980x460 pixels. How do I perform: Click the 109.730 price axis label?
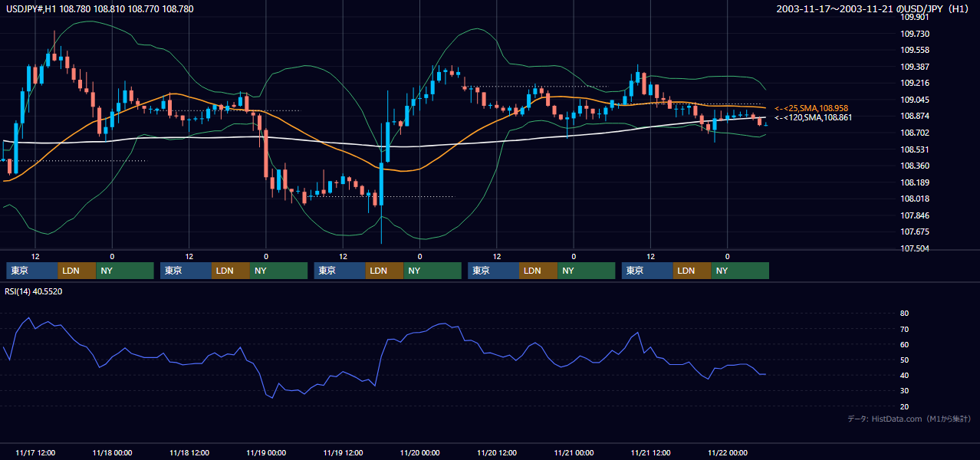[x=915, y=34]
